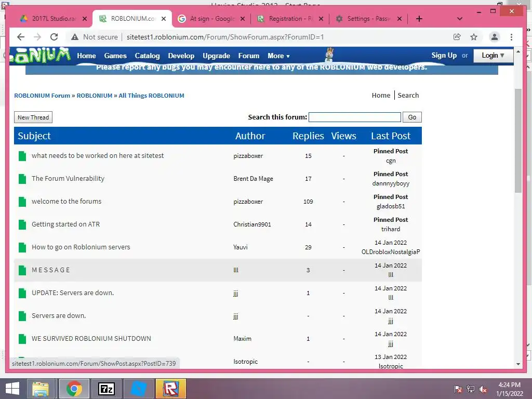The width and height of the screenshot is (532, 399).
Task: Click the address bar URL
Action: coord(225,37)
